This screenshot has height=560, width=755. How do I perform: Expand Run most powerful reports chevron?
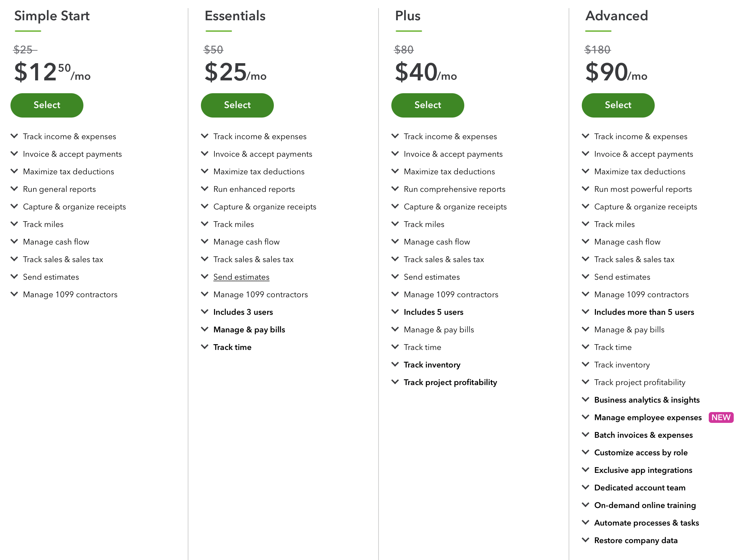pyautogui.click(x=585, y=188)
